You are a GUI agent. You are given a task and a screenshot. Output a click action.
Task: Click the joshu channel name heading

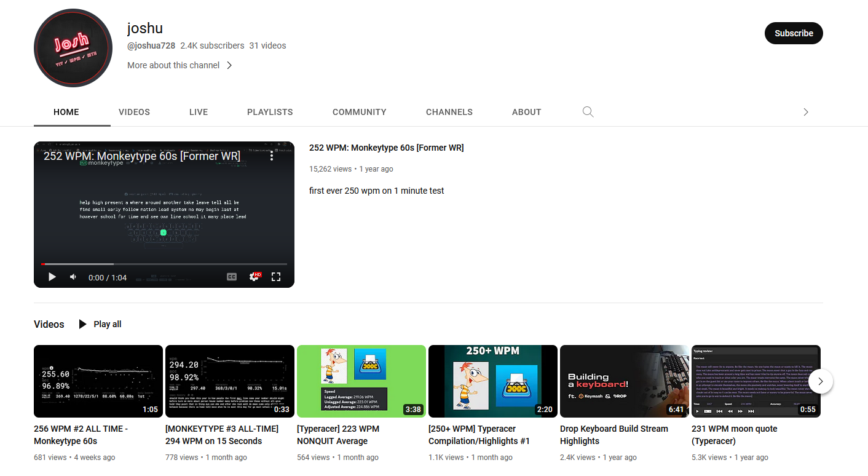(x=145, y=28)
